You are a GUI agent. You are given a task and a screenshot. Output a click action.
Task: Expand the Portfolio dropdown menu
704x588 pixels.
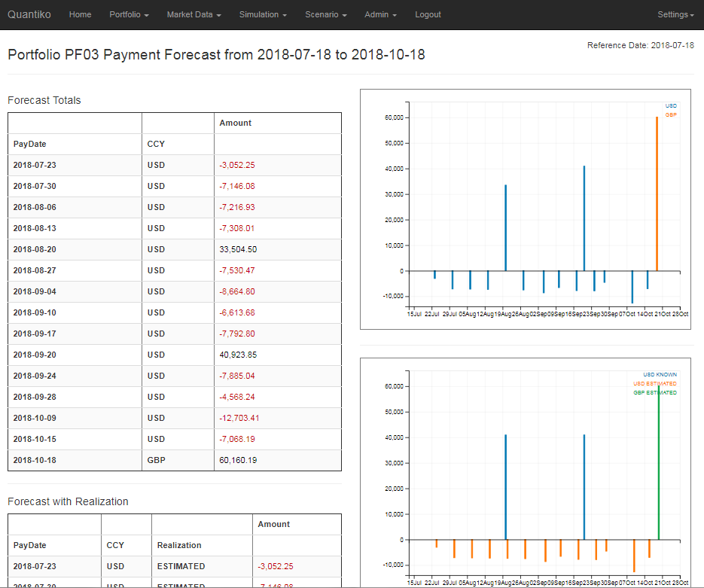(129, 14)
